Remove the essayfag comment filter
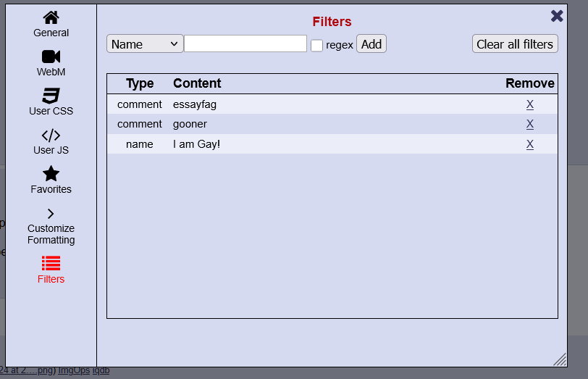Screen dimensions: 588x379 530,104
